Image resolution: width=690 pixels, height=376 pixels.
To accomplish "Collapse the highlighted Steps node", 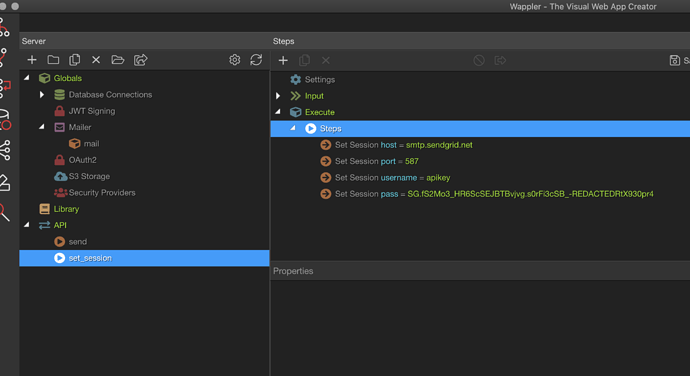I will pos(293,128).
